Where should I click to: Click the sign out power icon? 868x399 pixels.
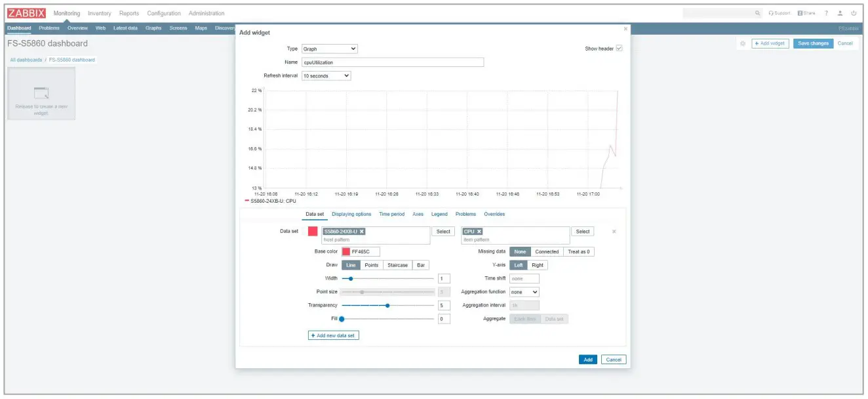pos(854,13)
